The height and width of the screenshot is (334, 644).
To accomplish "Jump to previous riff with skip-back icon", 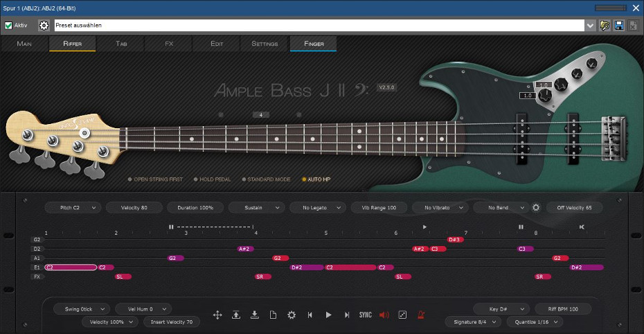I will tap(310, 315).
